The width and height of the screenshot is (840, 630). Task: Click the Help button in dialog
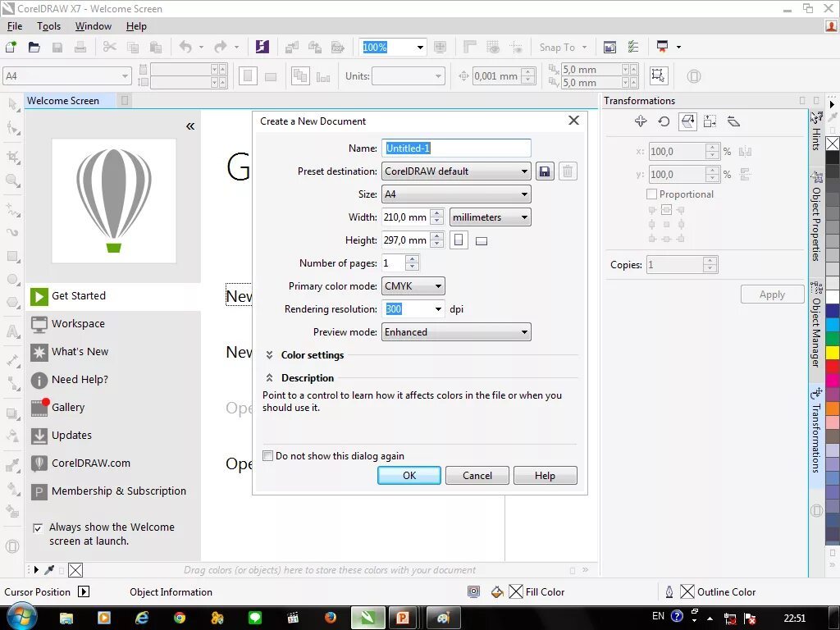pos(545,475)
